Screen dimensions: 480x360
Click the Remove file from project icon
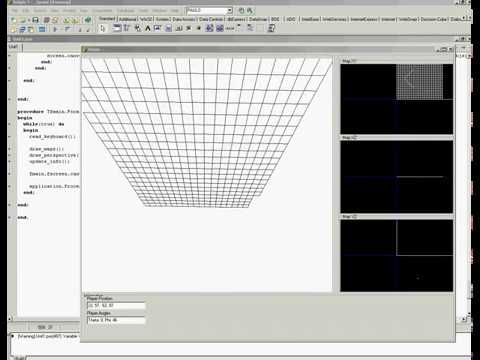click(76, 20)
